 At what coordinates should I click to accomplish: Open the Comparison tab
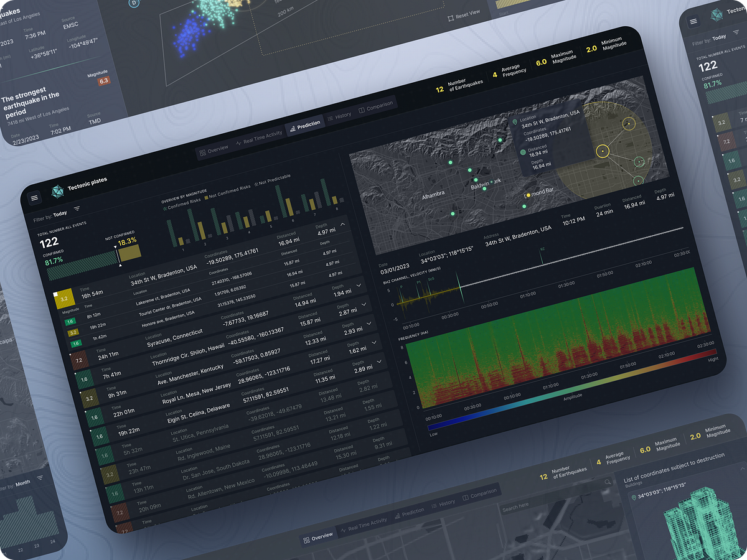pyautogui.click(x=375, y=106)
